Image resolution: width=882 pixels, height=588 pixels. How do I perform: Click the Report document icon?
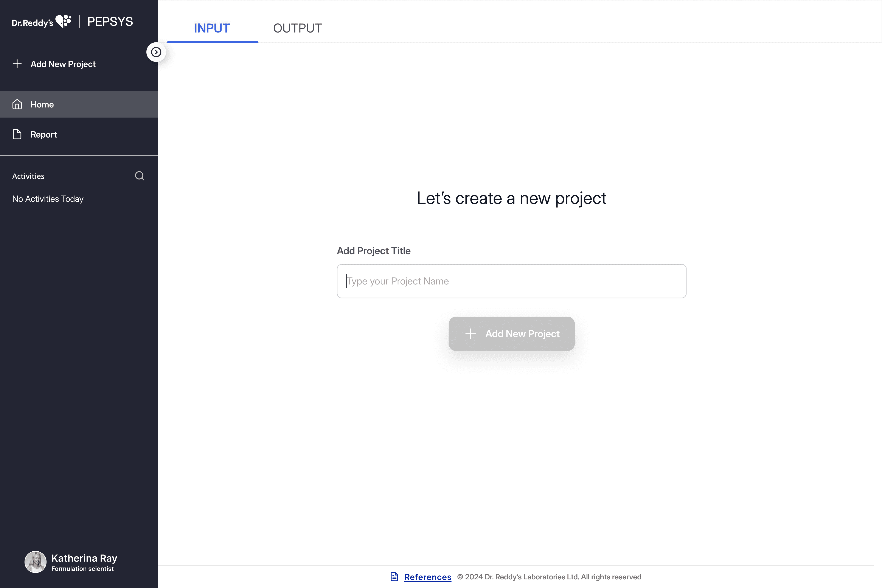coord(17,134)
